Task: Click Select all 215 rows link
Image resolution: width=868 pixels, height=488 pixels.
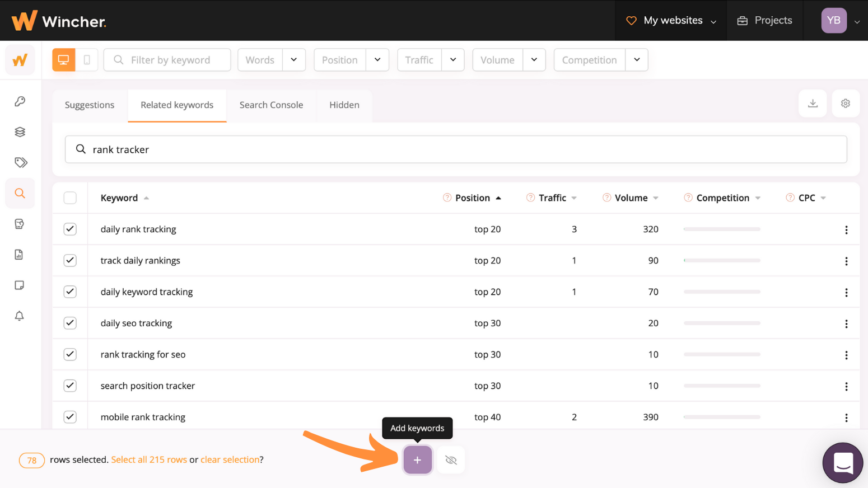Action: 149,459
